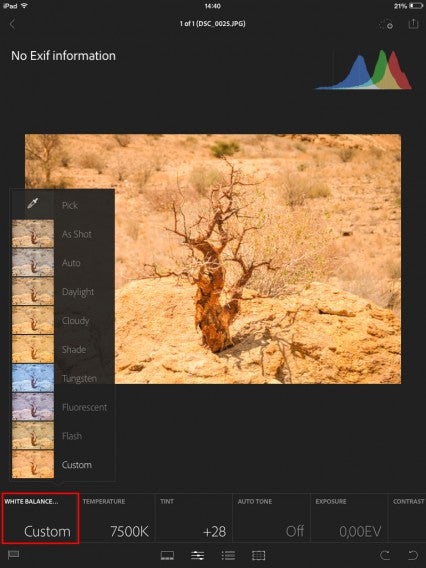Select the white balance eyedropper icon
This screenshot has width=426, height=568.
[33, 204]
